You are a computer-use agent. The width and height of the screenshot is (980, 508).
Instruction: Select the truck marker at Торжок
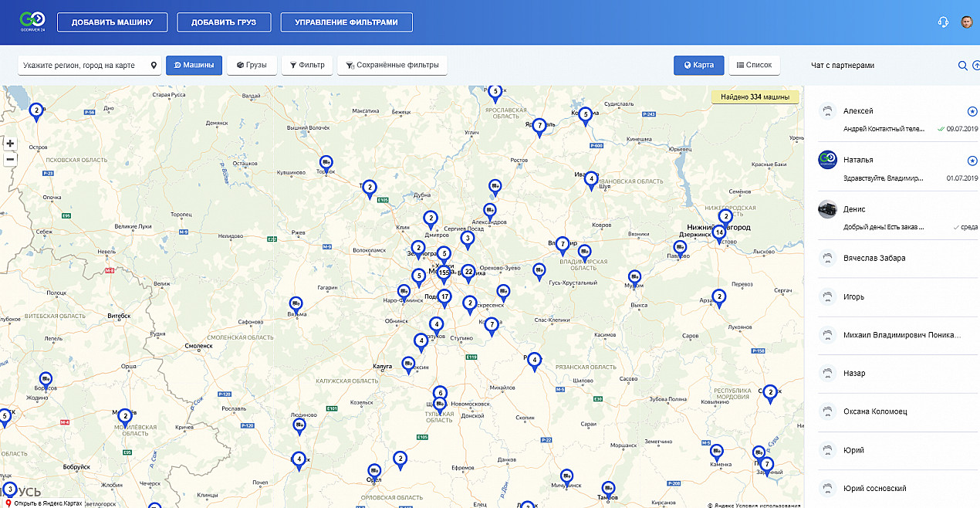[326, 164]
